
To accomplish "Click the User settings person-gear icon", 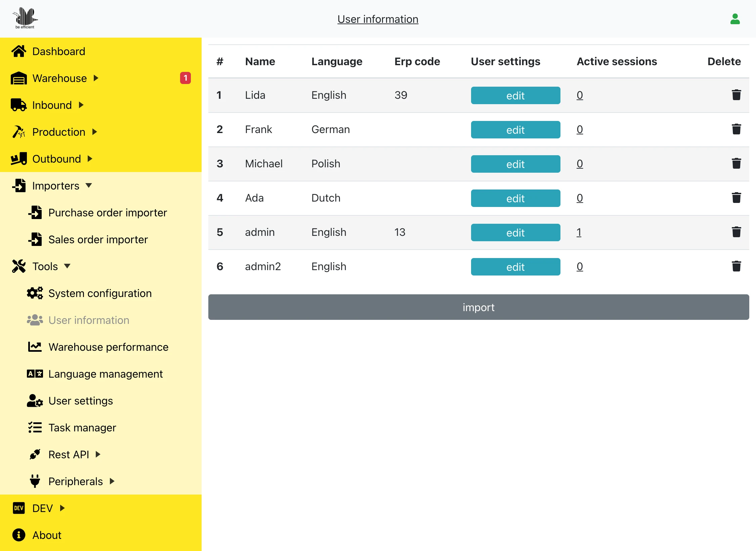I will pos(35,400).
